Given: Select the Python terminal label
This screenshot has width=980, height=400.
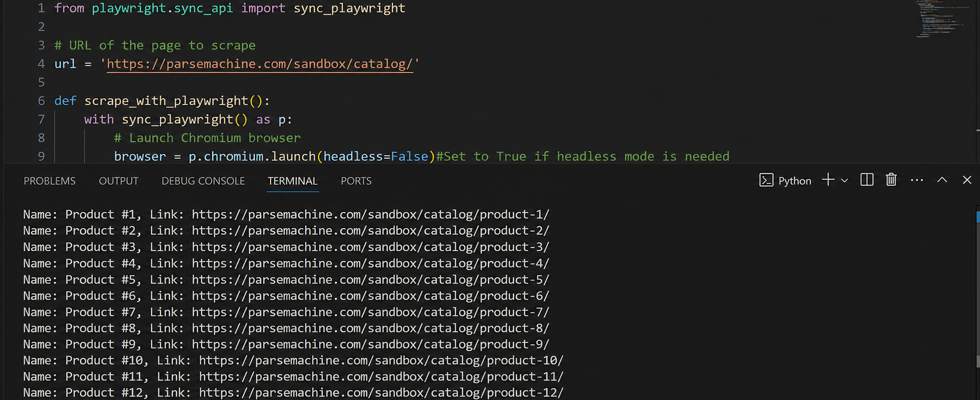Looking at the screenshot, I should click(795, 181).
